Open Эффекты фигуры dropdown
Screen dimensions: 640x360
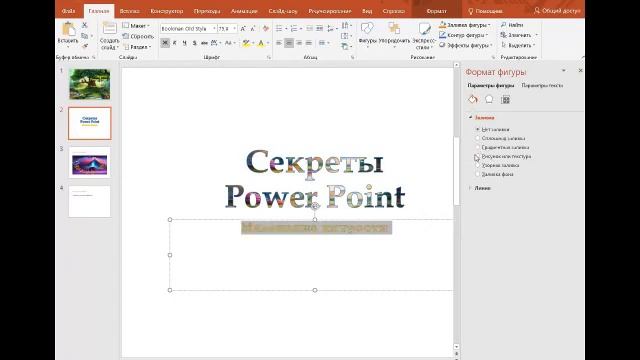point(466,45)
